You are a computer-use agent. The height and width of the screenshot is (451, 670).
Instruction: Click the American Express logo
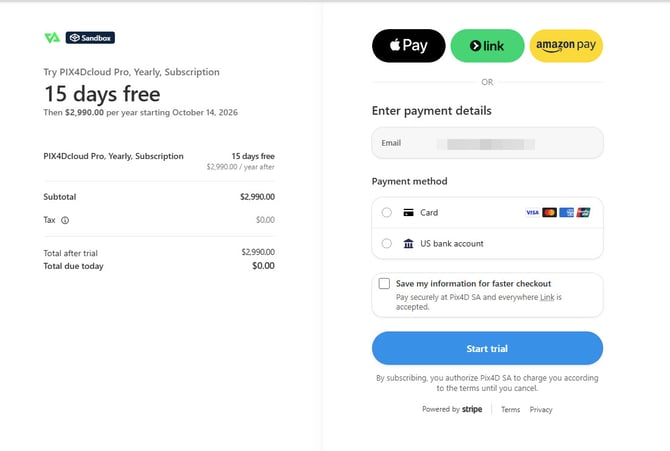(567, 212)
